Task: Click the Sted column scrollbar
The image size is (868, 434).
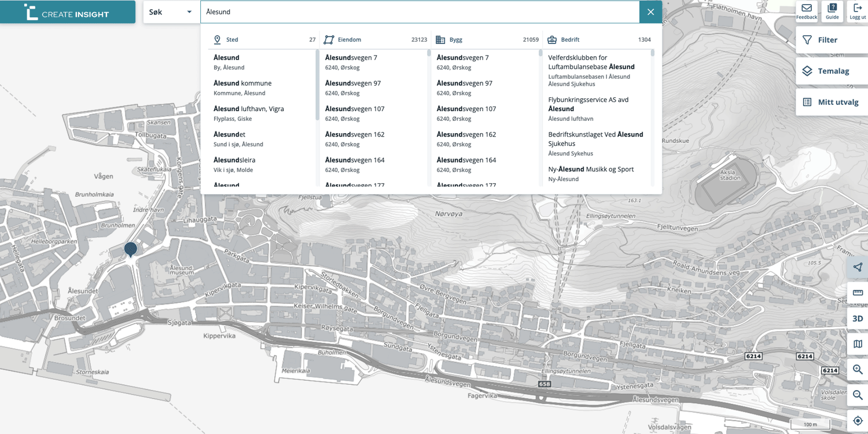Action: (x=317, y=84)
